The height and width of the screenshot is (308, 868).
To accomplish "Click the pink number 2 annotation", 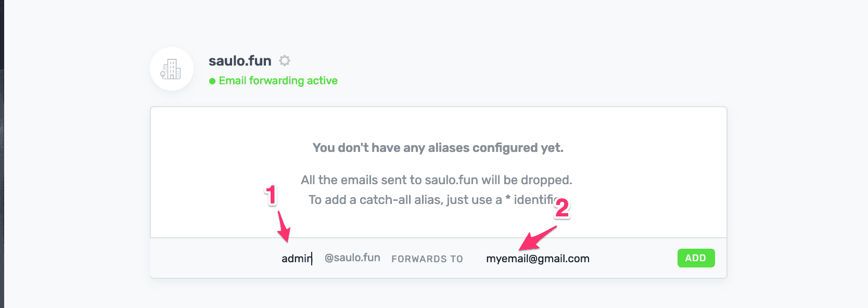I will click(x=562, y=208).
